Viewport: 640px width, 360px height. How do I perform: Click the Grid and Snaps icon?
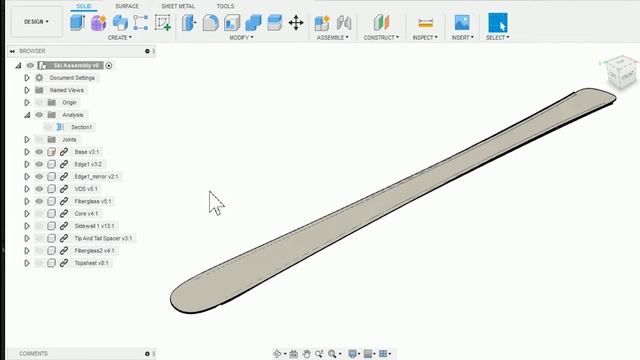click(x=368, y=354)
